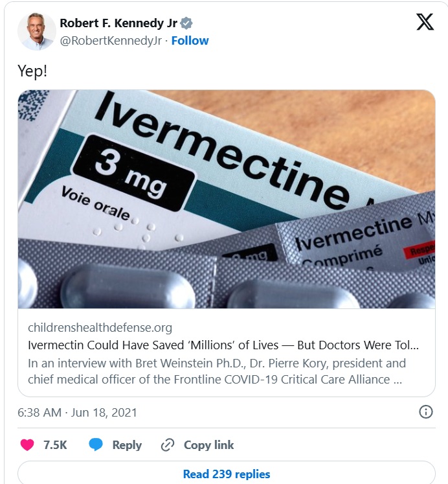The image size is (448, 484).
Task: Click the chain copy link icon
Action: coord(168,444)
